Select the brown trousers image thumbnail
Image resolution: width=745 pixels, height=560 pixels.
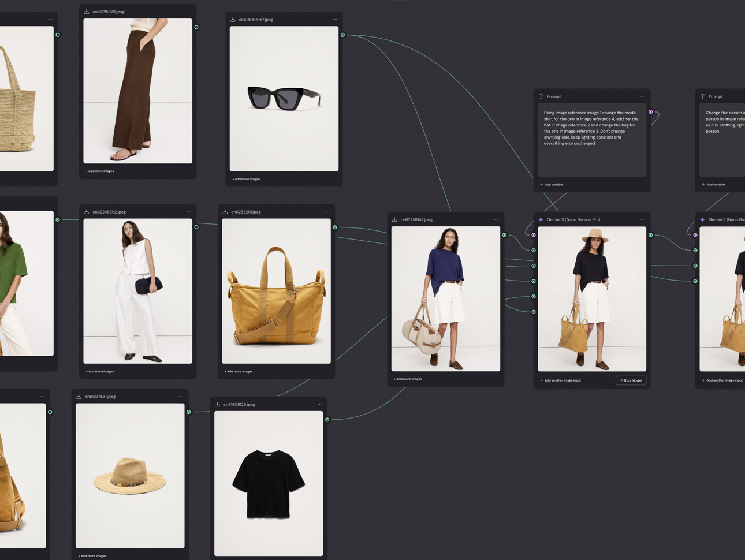point(137,91)
